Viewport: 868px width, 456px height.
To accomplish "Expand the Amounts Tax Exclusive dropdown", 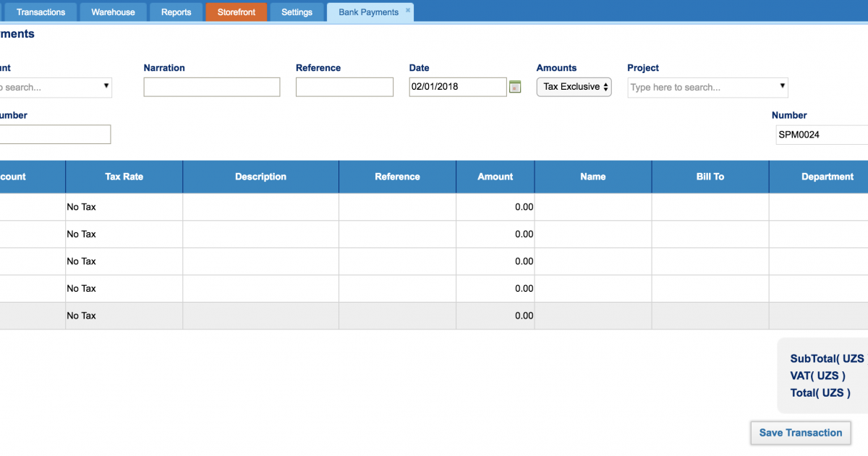I will 574,87.
